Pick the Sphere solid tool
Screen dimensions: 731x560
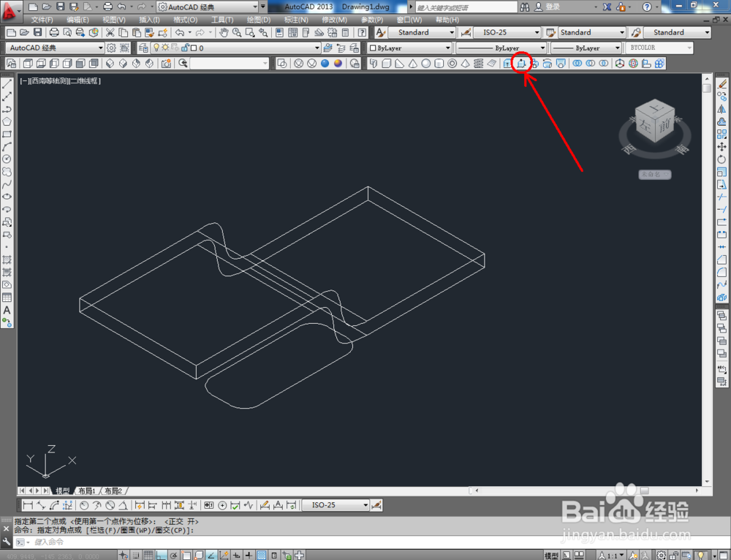pos(425,64)
